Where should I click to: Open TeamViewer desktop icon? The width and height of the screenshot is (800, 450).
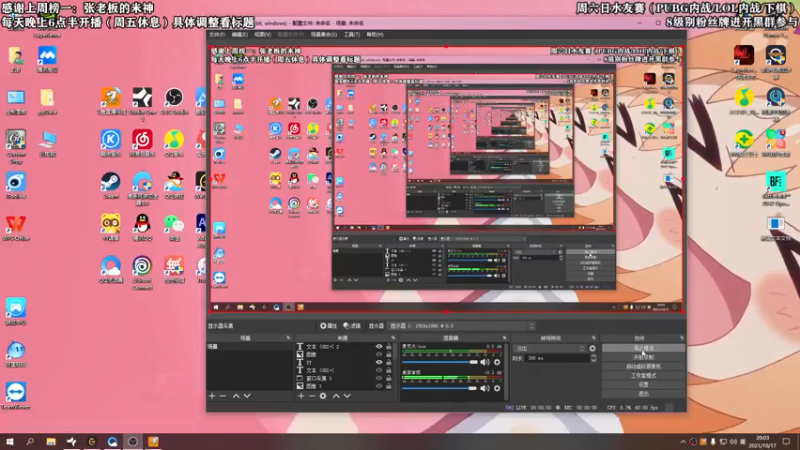[x=16, y=396]
